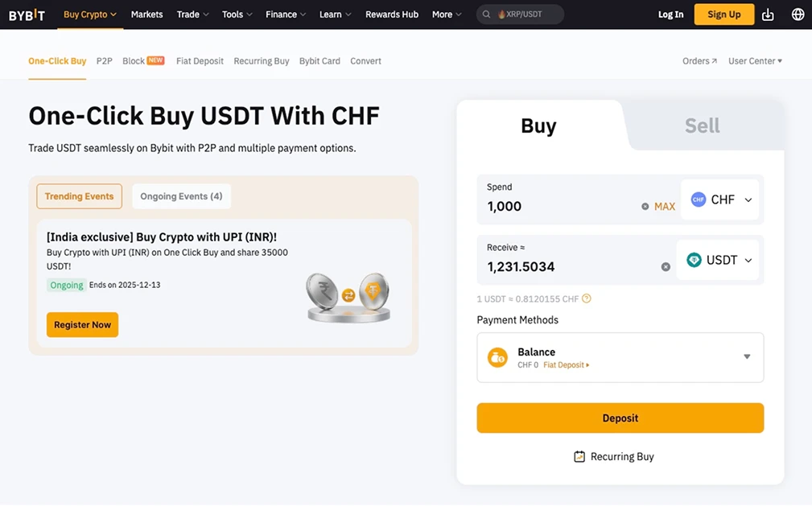Click the USDT tether coin icon
The width and height of the screenshot is (812, 506).
coord(694,259)
